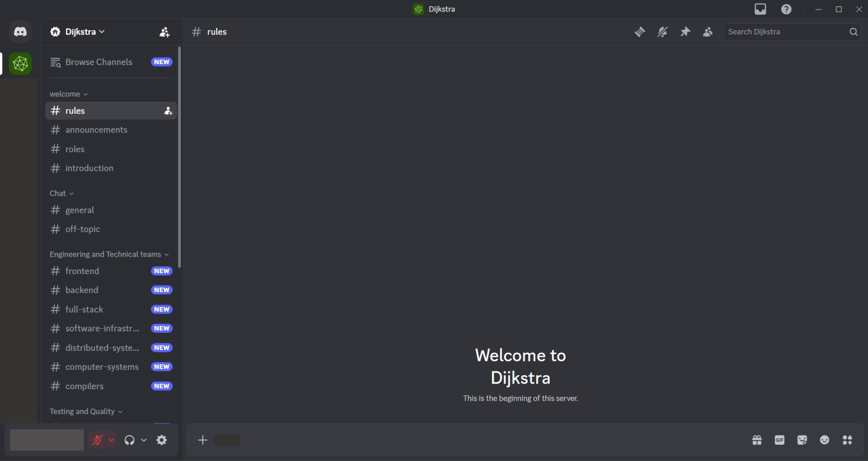Switch to the announcements channel

pos(96,130)
